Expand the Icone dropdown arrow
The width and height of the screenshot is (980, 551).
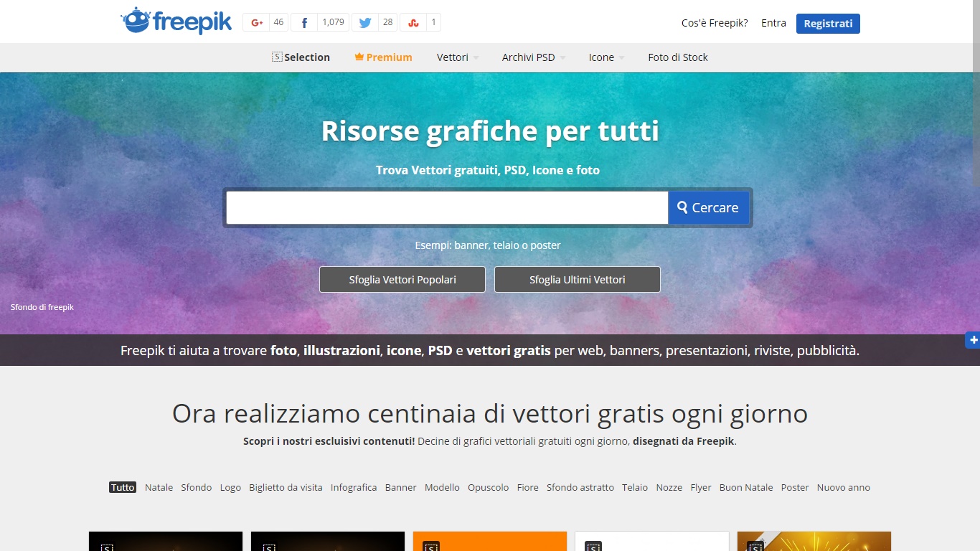[x=621, y=58]
